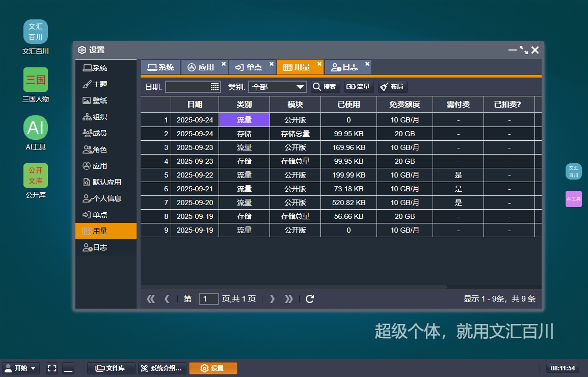
Task: Click the 系统介绍 taskbar item
Action: pos(162,368)
